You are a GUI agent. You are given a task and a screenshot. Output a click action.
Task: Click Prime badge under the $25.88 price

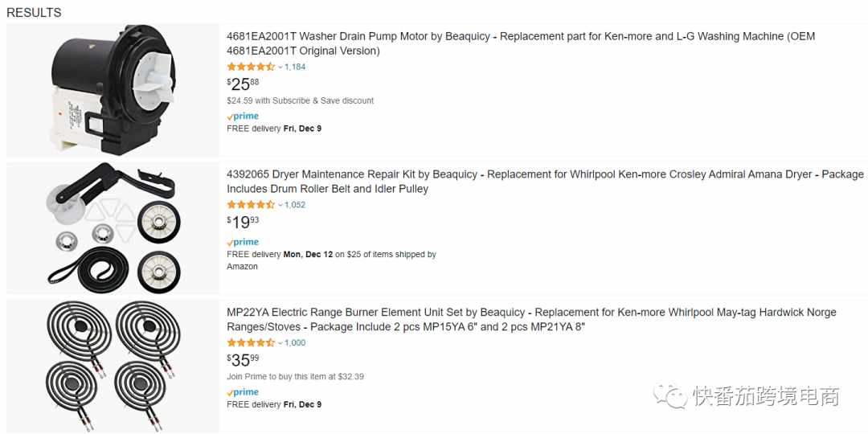[x=243, y=117]
